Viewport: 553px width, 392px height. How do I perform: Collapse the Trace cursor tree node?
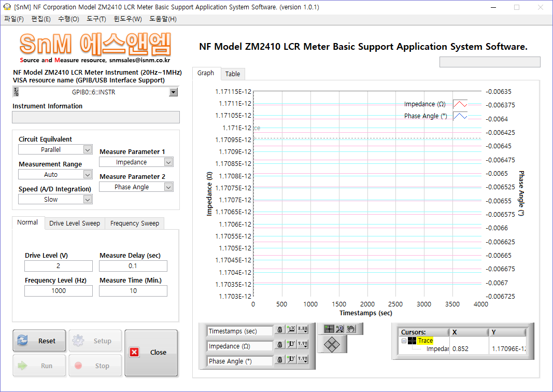pyautogui.click(x=404, y=341)
